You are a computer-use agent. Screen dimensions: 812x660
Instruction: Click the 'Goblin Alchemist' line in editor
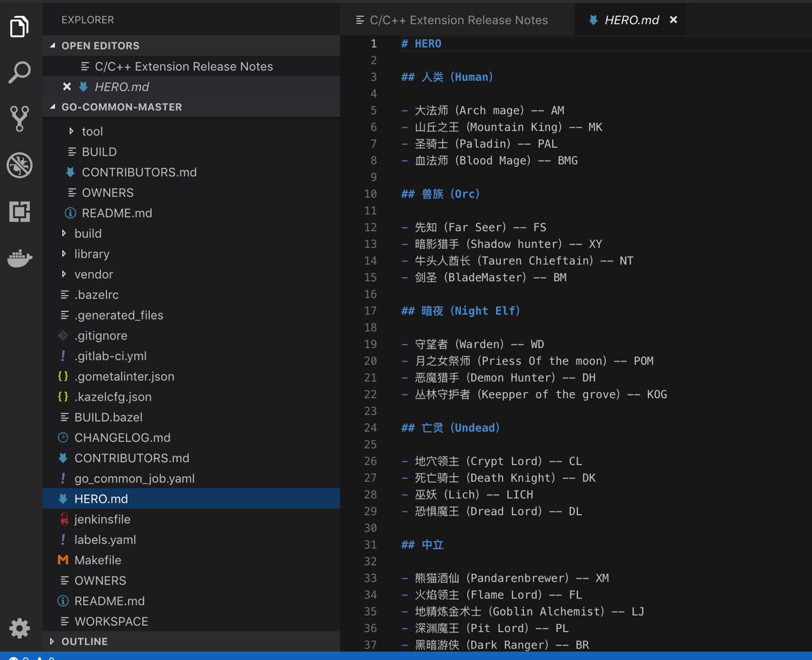click(x=523, y=611)
